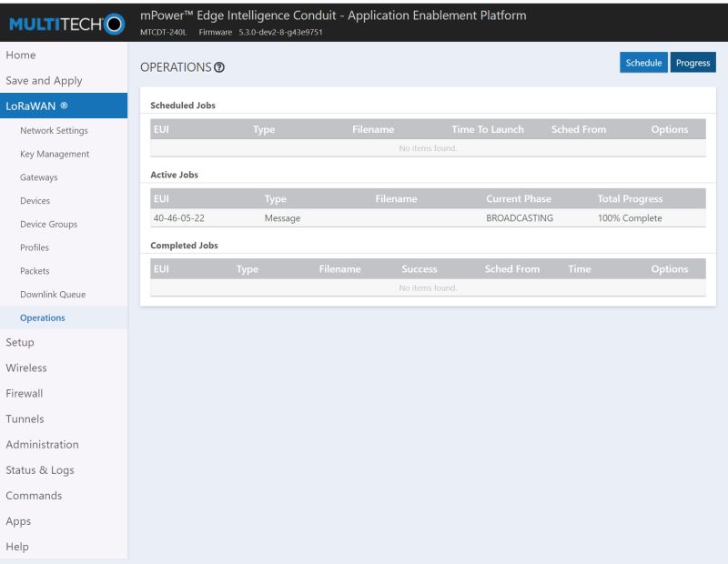Click Completed Jobs Success column header
This screenshot has width=728, height=564.
click(420, 268)
